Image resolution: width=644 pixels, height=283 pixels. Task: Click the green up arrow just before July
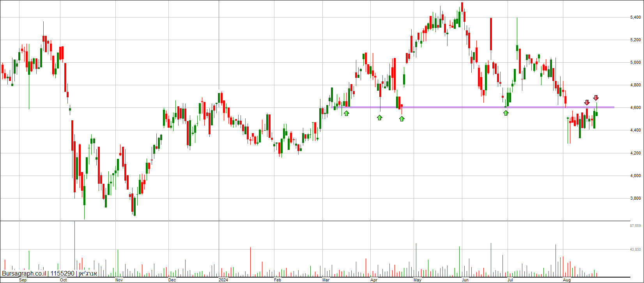[506, 113]
